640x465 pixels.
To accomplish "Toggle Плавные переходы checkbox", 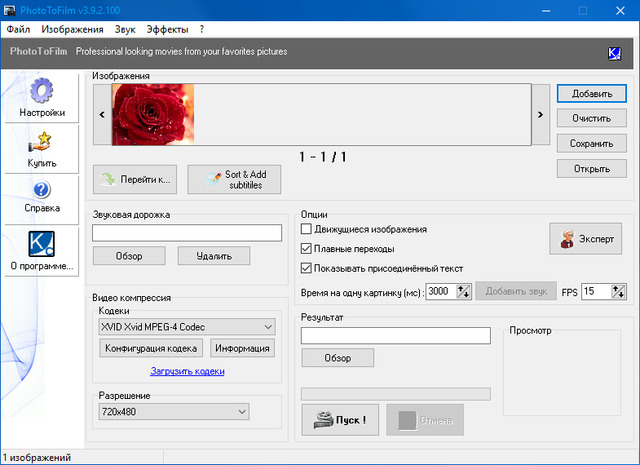I will tap(308, 249).
